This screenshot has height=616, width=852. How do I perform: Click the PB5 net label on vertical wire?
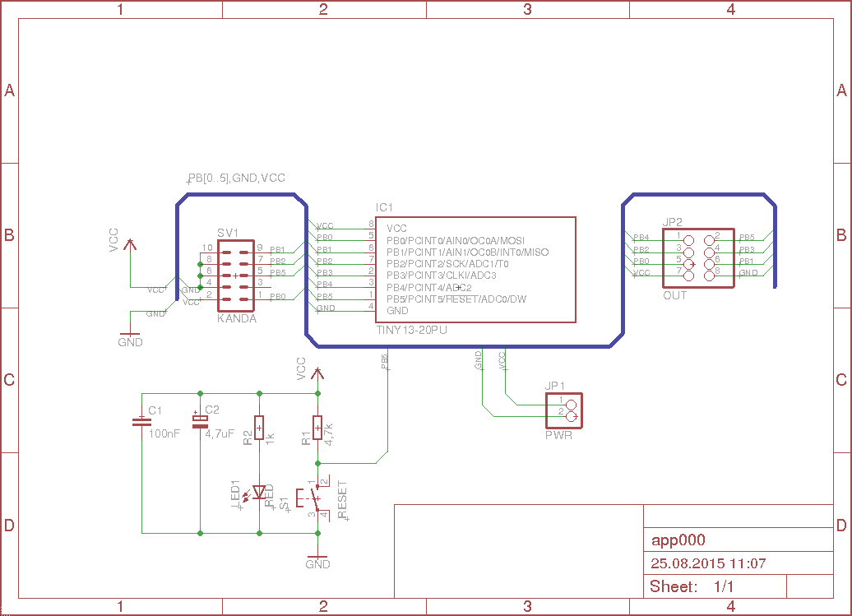click(384, 362)
